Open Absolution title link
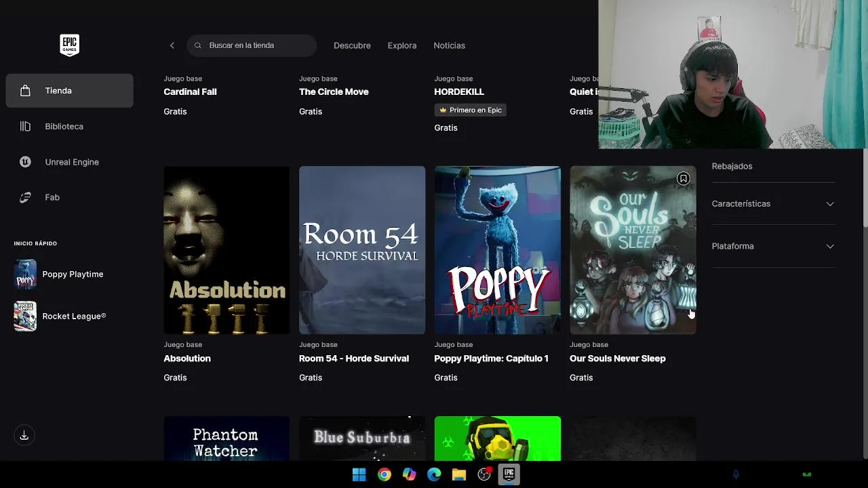Image resolution: width=868 pixels, height=488 pixels. click(x=187, y=359)
